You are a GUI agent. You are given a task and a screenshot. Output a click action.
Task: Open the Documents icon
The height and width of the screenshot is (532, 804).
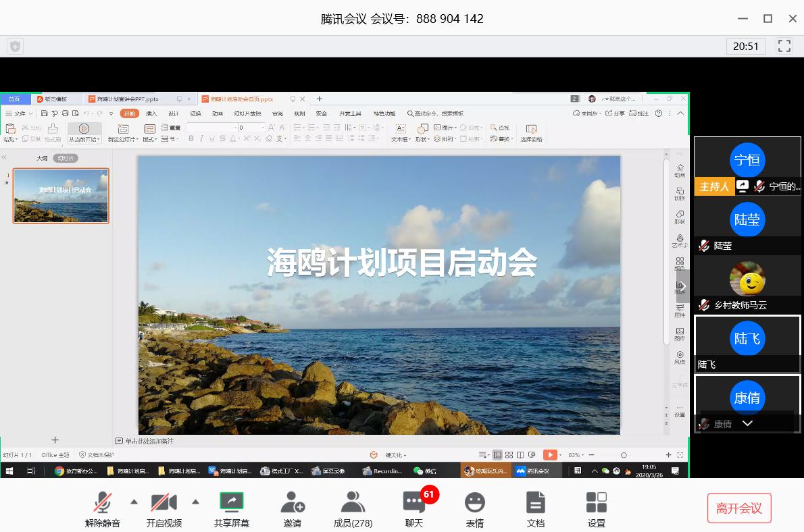535,503
